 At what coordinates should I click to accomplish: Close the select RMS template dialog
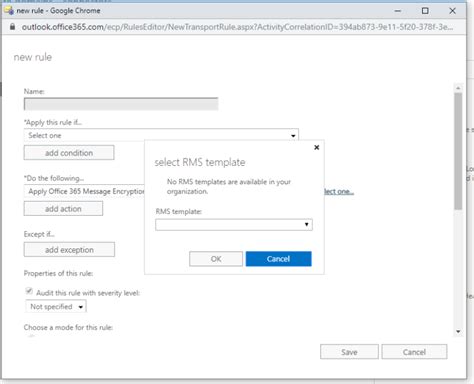point(316,147)
